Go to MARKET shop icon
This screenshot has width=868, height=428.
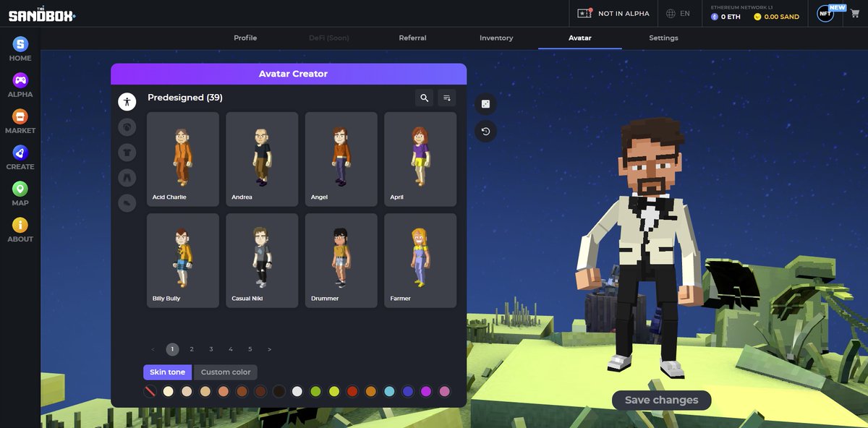pos(20,116)
